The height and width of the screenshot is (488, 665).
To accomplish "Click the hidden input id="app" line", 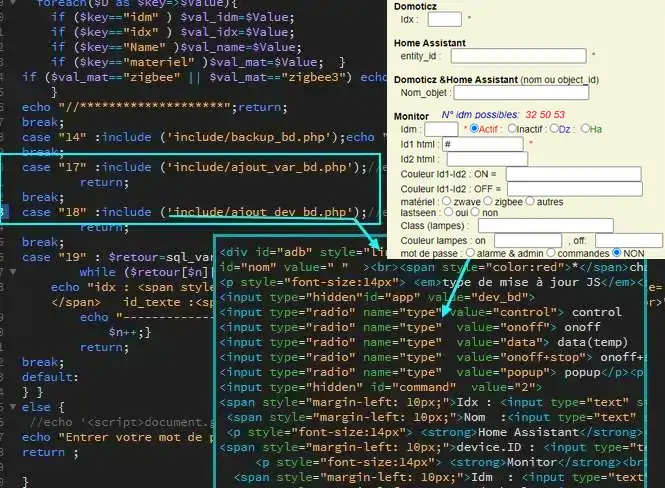I will coord(377,297).
